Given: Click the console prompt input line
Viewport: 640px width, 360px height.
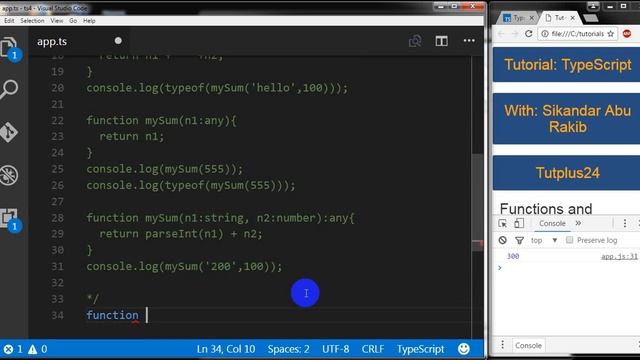Looking at the screenshot, I should click(x=567, y=268).
